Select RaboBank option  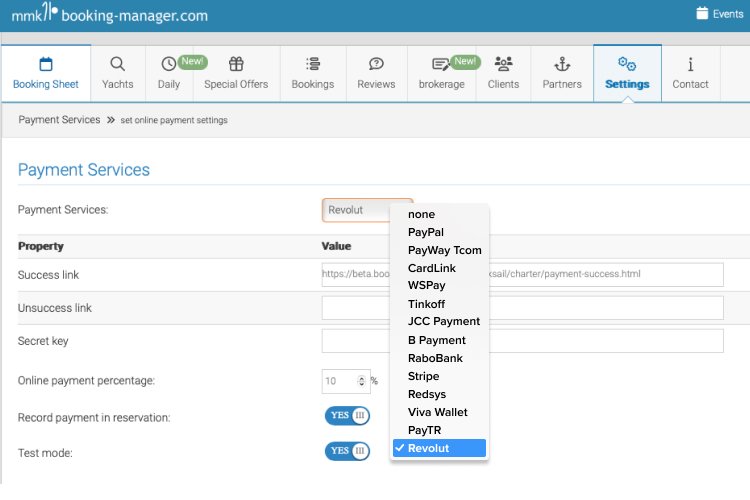point(439,358)
